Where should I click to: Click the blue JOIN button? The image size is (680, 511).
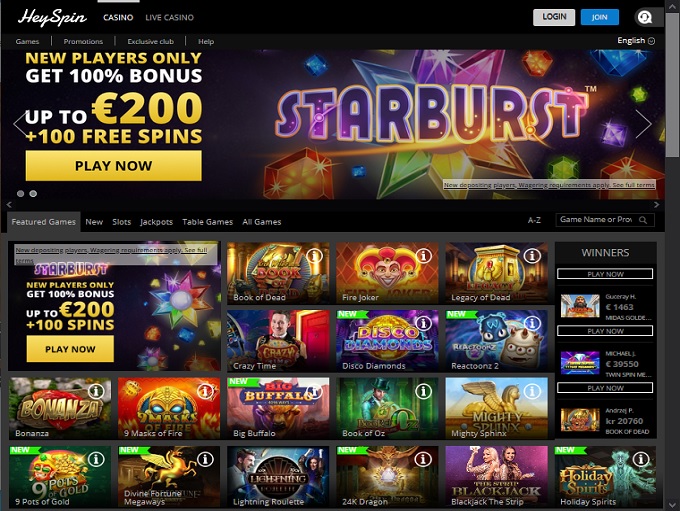(x=600, y=17)
